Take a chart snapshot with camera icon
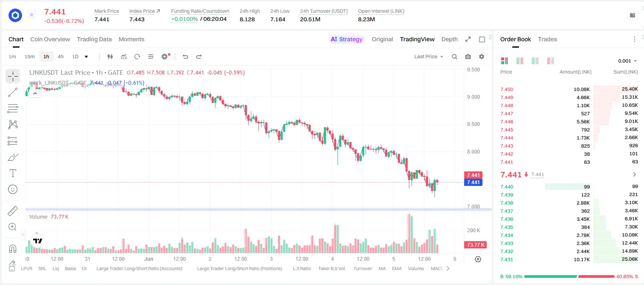The width and height of the screenshot is (644, 285). tap(468, 57)
